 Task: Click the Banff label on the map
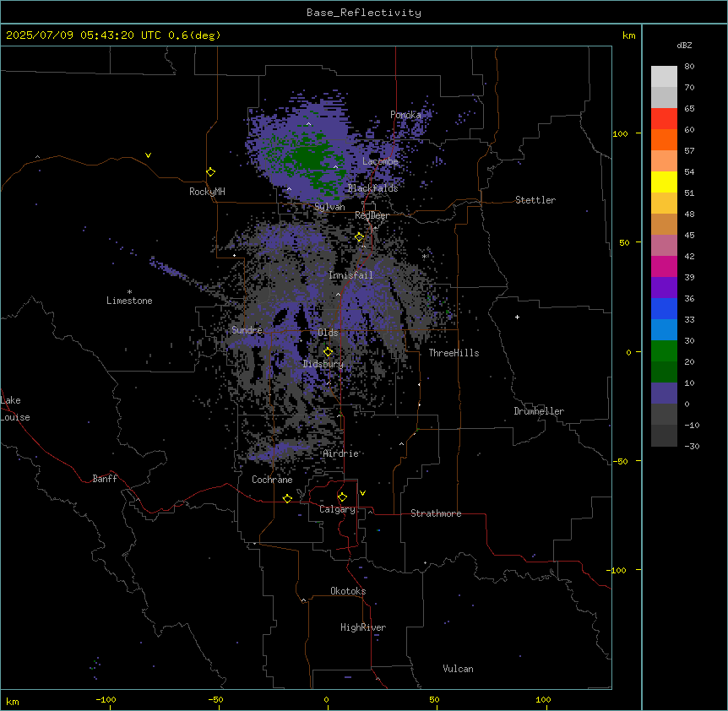105,479
